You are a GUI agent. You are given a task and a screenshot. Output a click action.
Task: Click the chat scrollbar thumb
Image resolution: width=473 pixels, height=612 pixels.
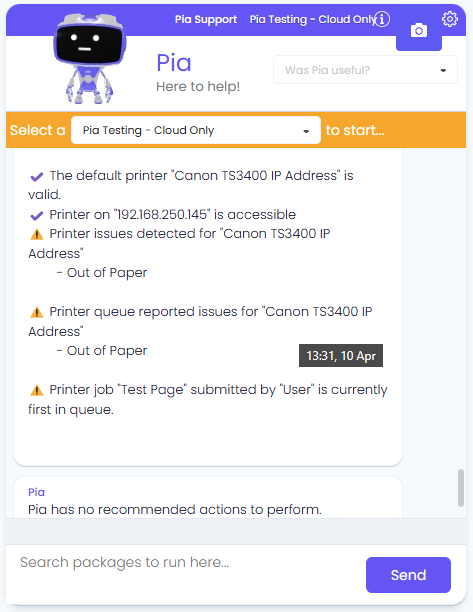pyautogui.click(x=461, y=488)
